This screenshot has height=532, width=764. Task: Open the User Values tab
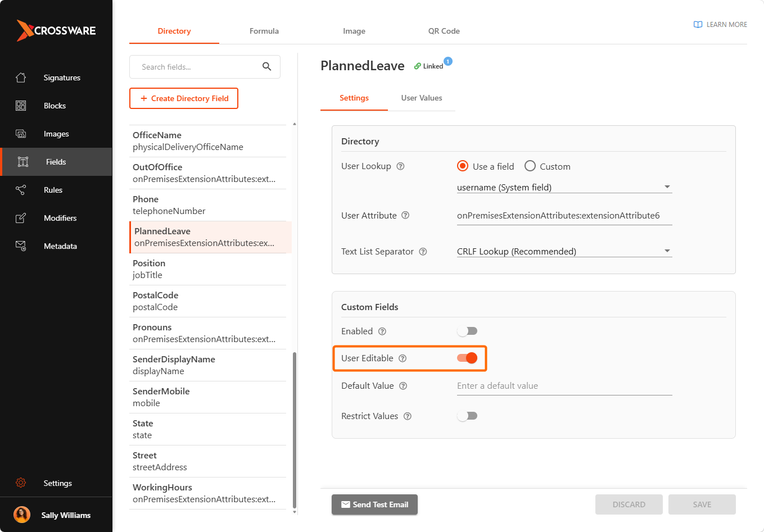(x=422, y=98)
